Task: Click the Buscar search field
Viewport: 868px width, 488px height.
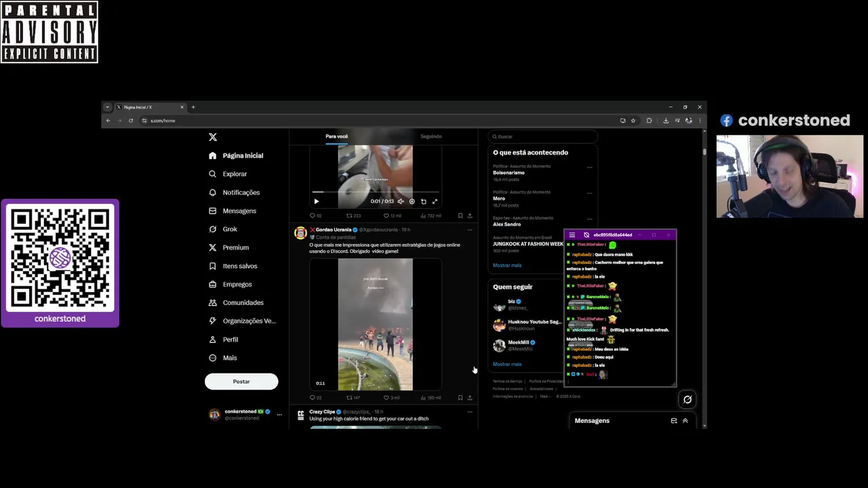Action: coord(542,136)
